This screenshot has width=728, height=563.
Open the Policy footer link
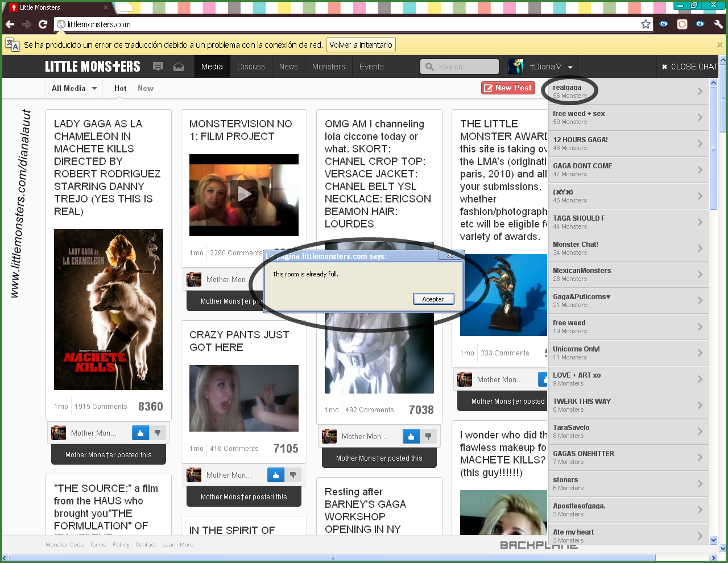tap(121, 545)
